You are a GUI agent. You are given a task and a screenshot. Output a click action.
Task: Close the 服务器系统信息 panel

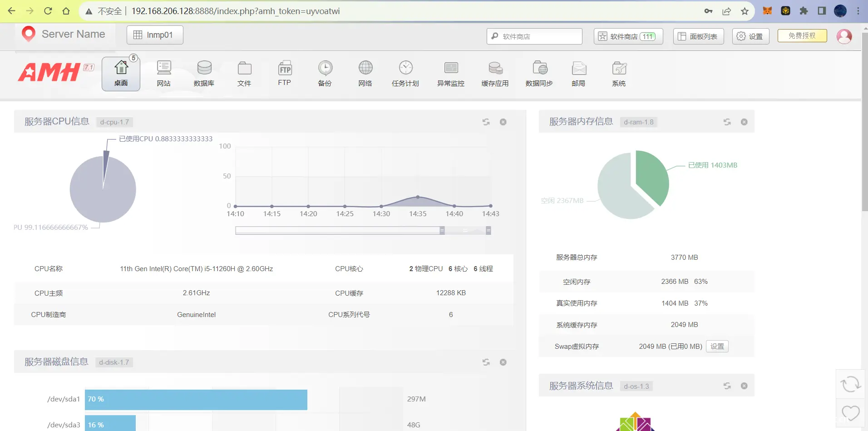[744, 386]
